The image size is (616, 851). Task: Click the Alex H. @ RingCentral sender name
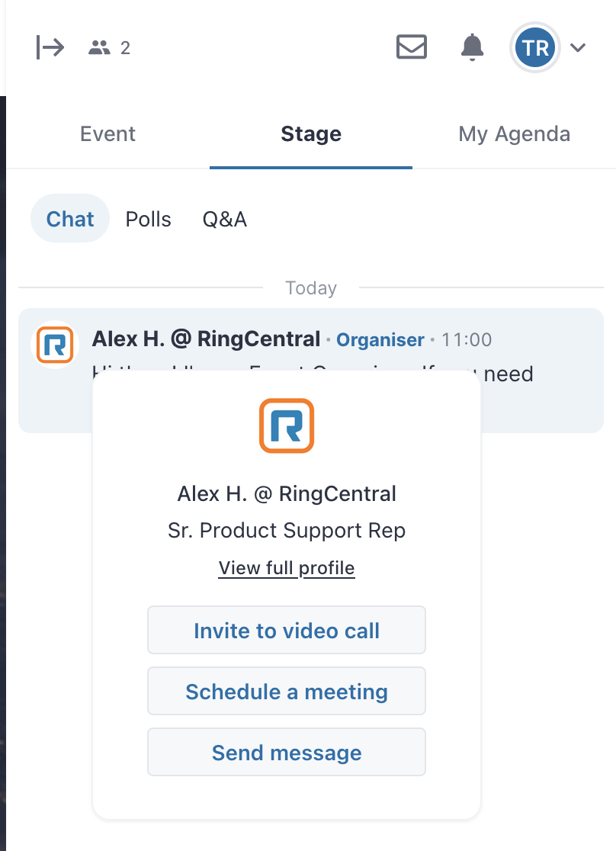coord(207,339)
